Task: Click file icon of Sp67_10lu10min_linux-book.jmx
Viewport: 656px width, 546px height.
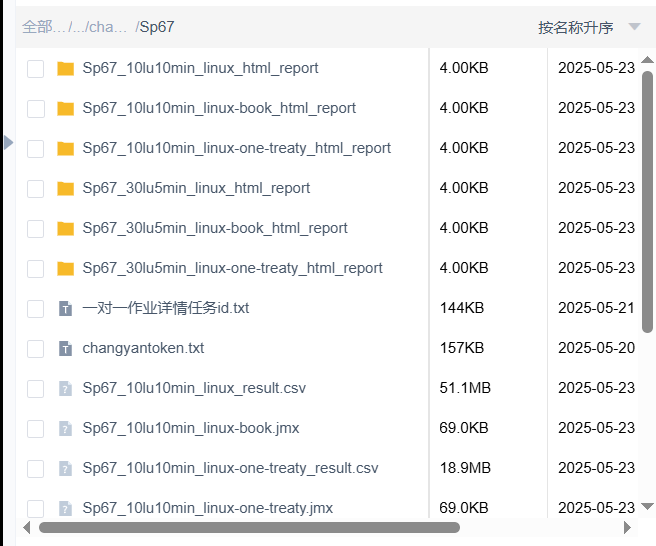Action: point(66,429)
